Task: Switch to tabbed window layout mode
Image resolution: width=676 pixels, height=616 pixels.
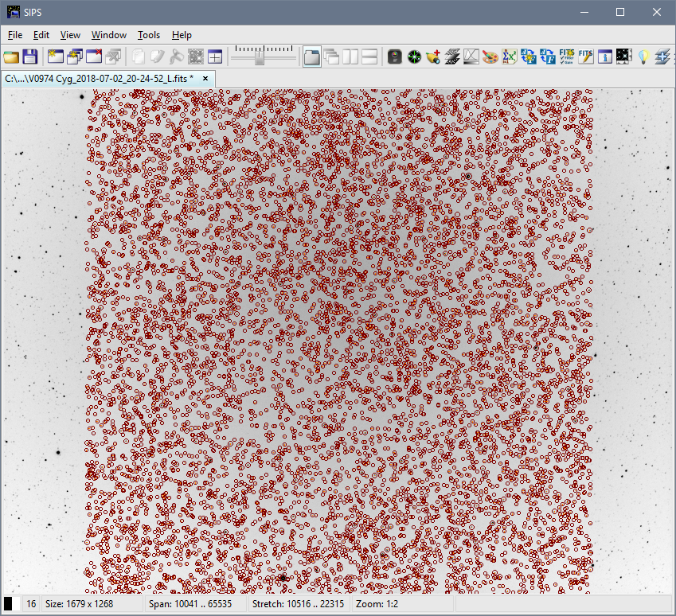Action: [x=312, y=57]
